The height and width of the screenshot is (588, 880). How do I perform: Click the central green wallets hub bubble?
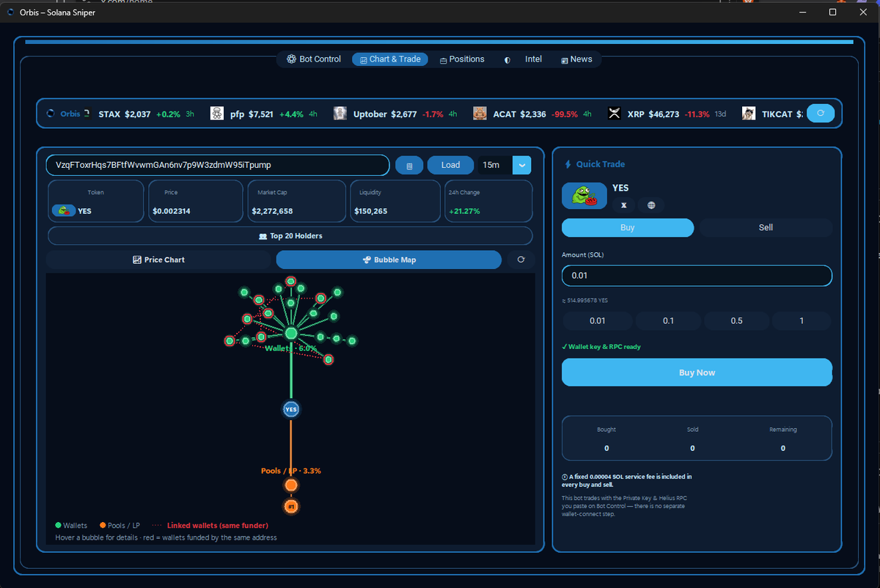tap(291, 334)
